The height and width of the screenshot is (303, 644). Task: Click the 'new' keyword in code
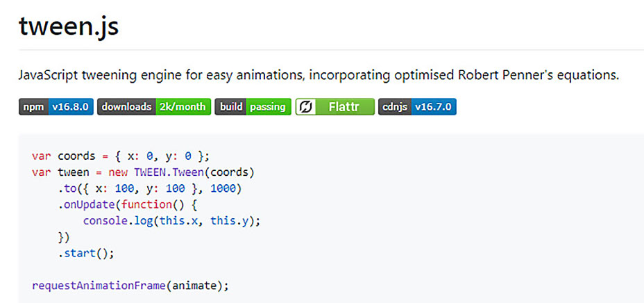coord(118,172)
